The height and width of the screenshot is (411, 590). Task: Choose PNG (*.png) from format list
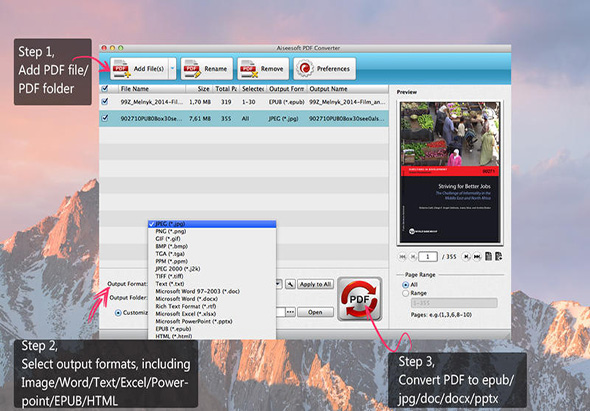(212, 231)
